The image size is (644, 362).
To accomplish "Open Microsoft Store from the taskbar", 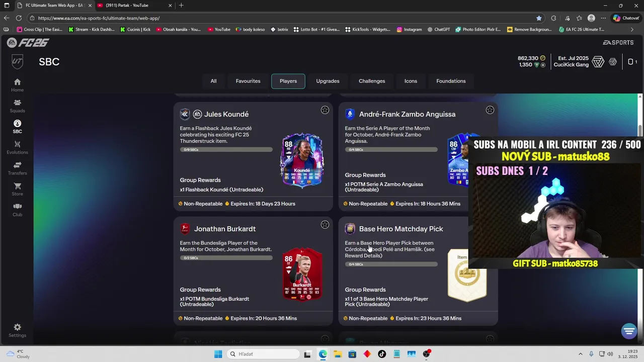I will 352,354.
